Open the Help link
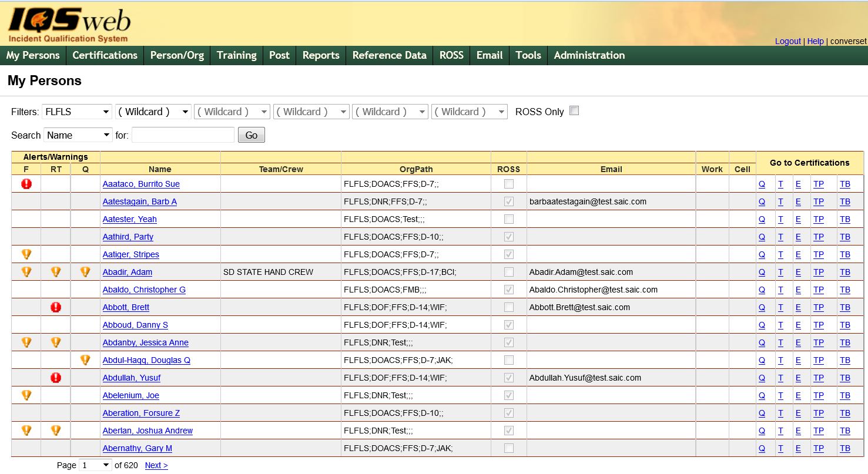This screenshot has height=474, width=868. (x=815, y=41)
